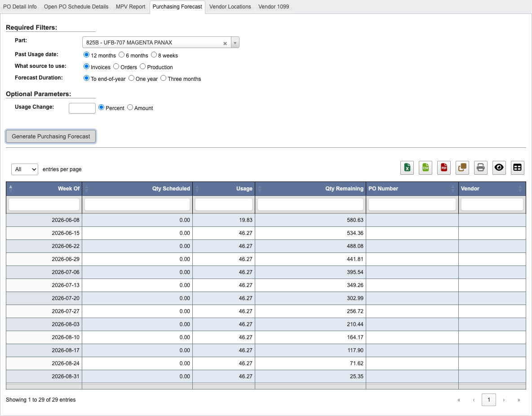Click Qty Scheduled filter box
Screen dimensions: 532x416
tap(137, 204)
